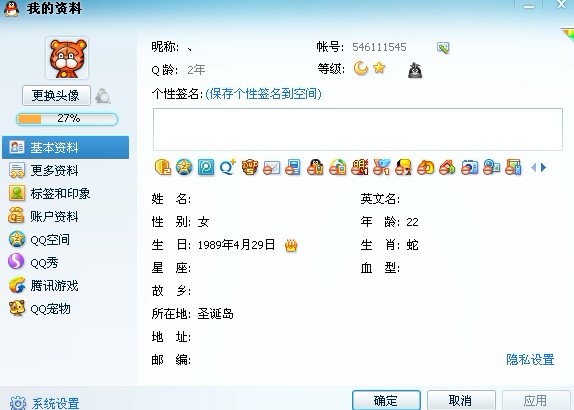574x410 pixels.
Task: Show previous service icons with left arrow
Action: click(533, 168)
